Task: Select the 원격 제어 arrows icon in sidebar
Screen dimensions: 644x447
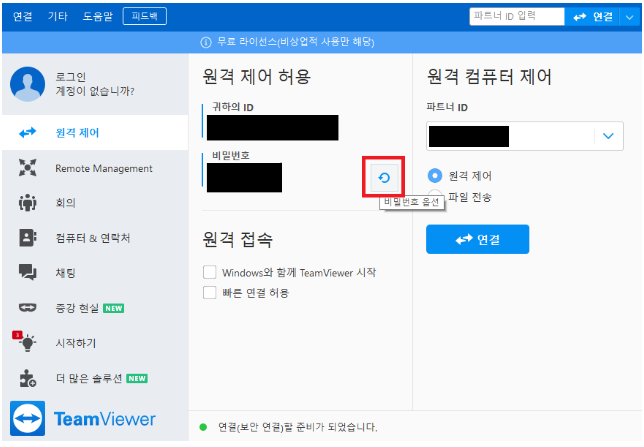Action: [28, 133]
